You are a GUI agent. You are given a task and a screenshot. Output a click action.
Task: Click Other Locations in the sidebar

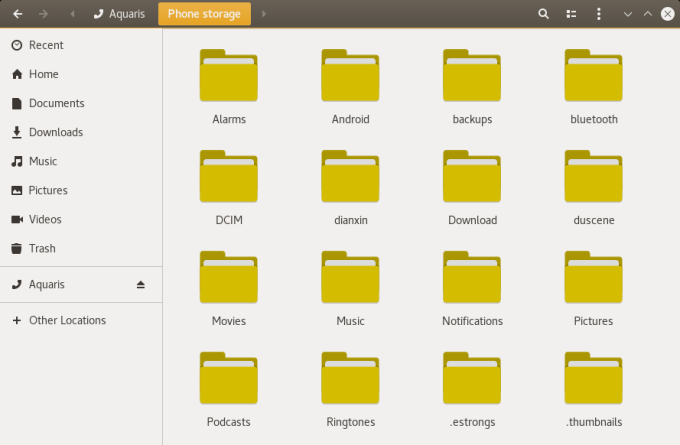click(x=67, y=321)
